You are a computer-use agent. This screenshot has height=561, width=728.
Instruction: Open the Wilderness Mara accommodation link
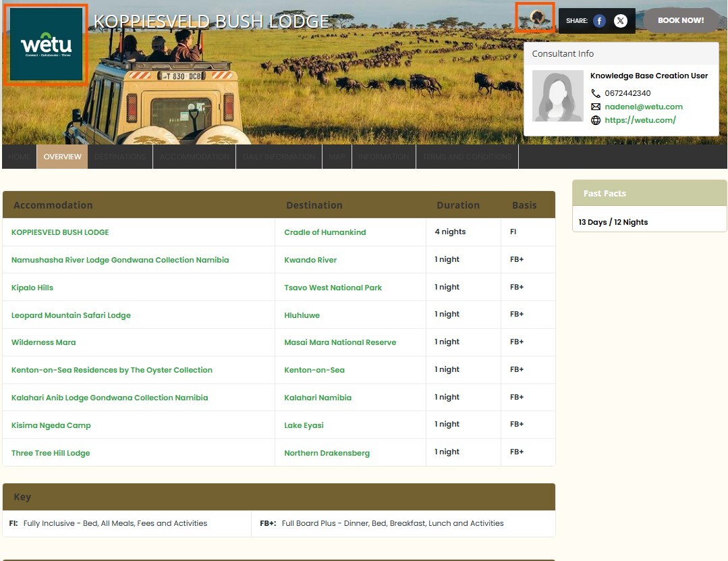pyautogui.click(x=44, y=342)
